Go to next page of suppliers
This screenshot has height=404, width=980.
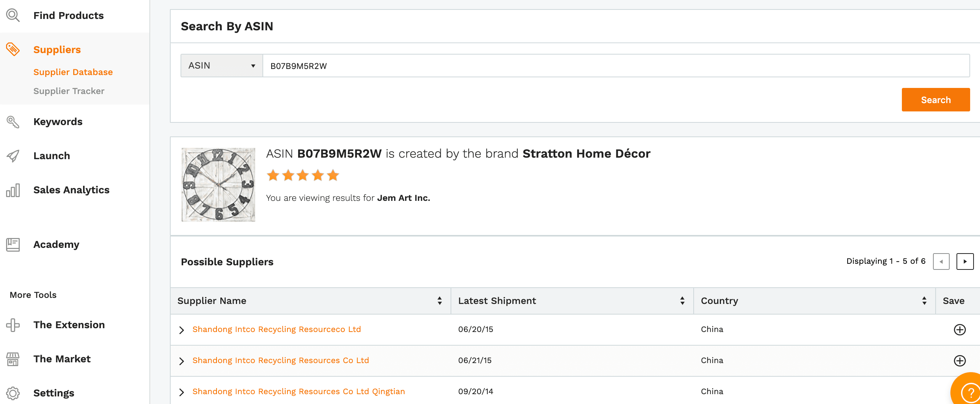pos(965,262)
